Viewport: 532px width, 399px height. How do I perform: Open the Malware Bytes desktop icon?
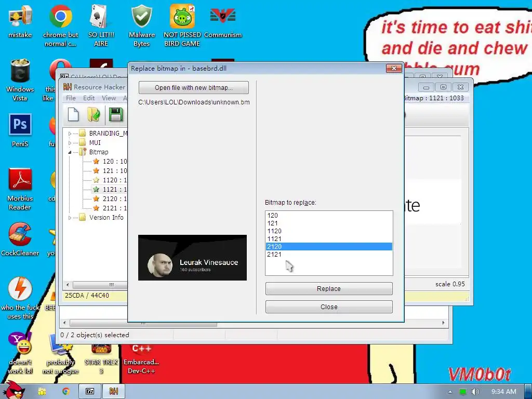[141, 25]
